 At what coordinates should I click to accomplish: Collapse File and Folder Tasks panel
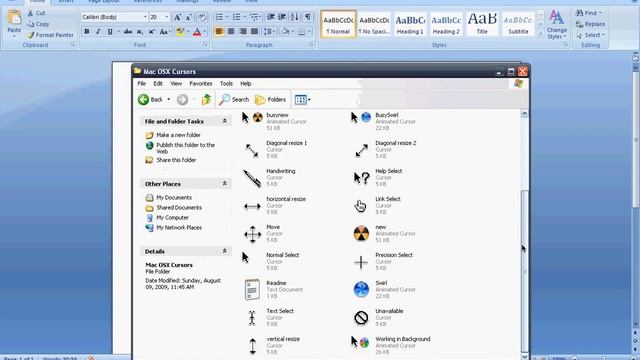tap(224, 121)
